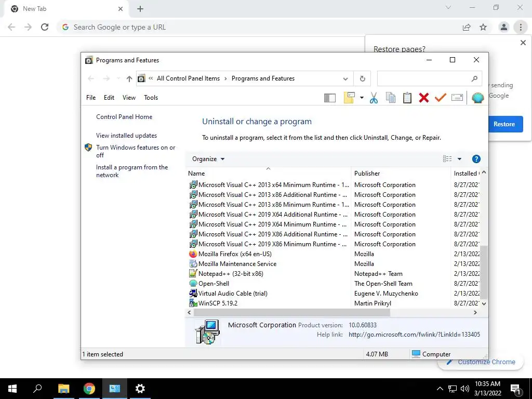Open the View menu
Screen dimensions: 532x399
129,98
